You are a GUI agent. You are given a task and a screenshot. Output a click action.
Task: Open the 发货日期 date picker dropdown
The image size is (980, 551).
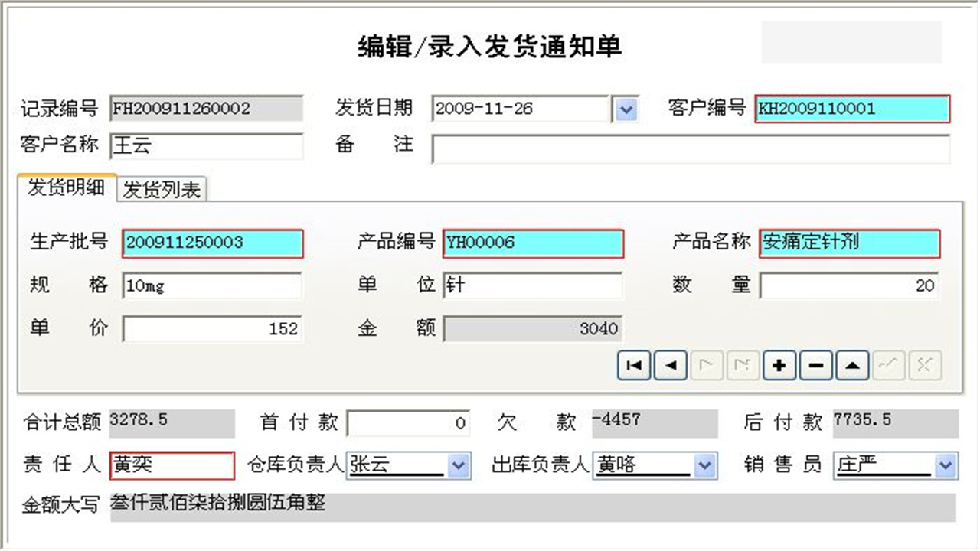click(626, 109)
